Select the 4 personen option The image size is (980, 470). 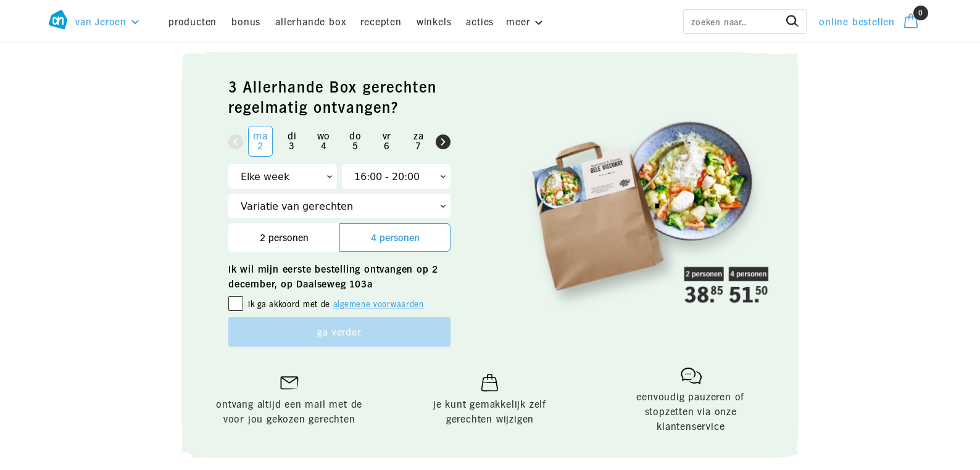(x=395, y=237)
